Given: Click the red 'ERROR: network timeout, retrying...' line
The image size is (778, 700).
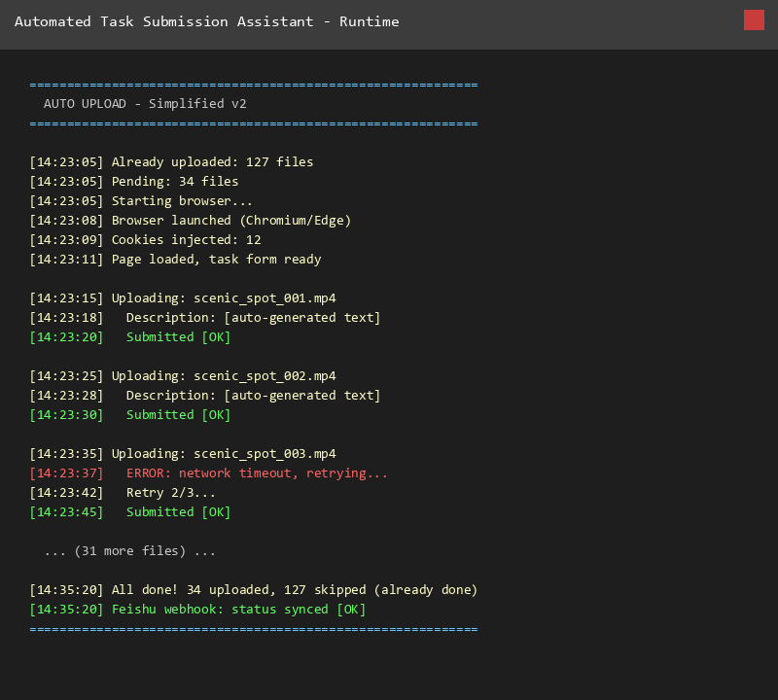Looking at the screenshot, I should (x=208, y=473).
